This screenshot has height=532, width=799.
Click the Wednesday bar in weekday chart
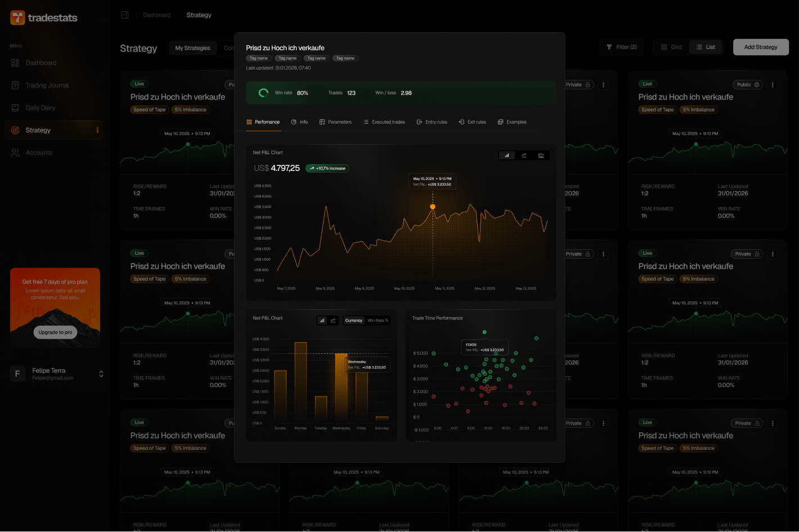[x=341, y=388]
